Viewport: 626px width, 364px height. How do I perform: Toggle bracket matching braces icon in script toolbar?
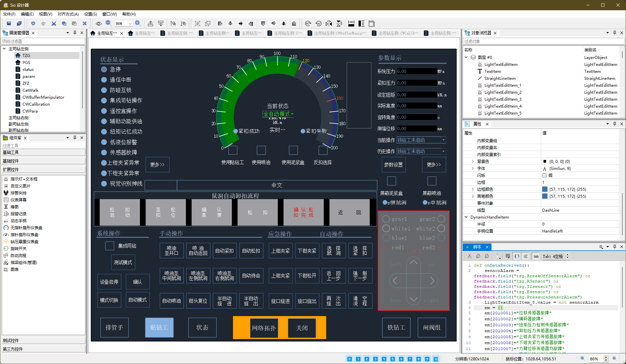point(517,256)
